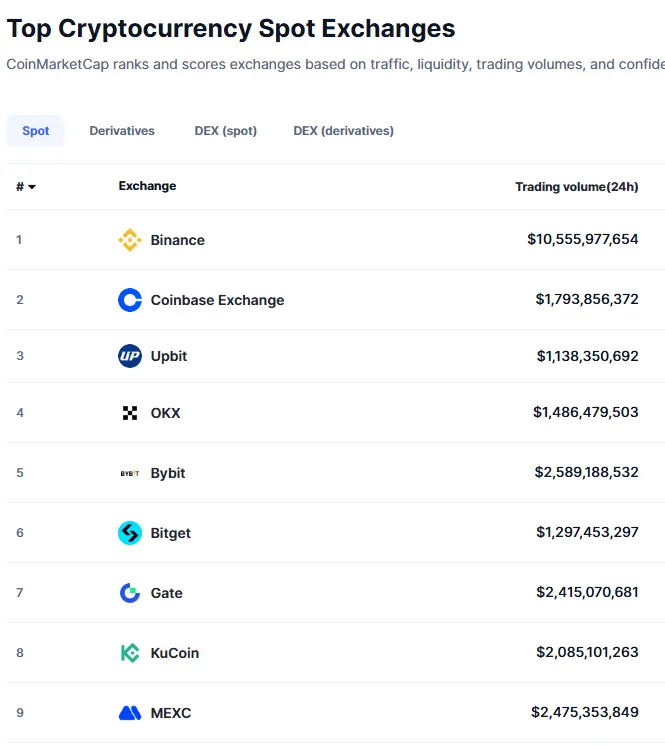665x746 pixels.
Task: Select the DEX (derivatives) tab
Action: pos(343,131)
